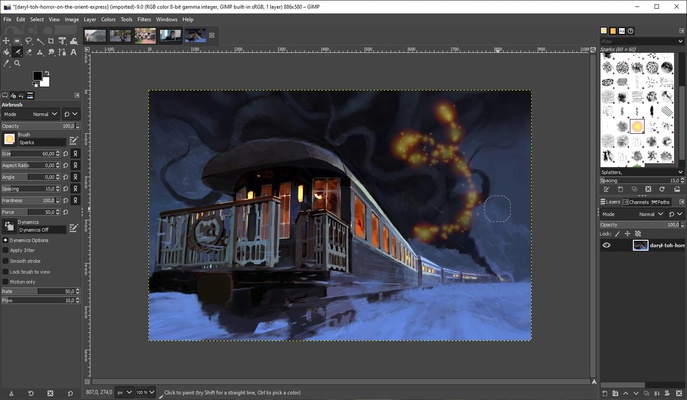Image resolution: width=687 pixels, height=400 pixels.
Task: Swap foreground and background colors
Action: coord(46,73)
